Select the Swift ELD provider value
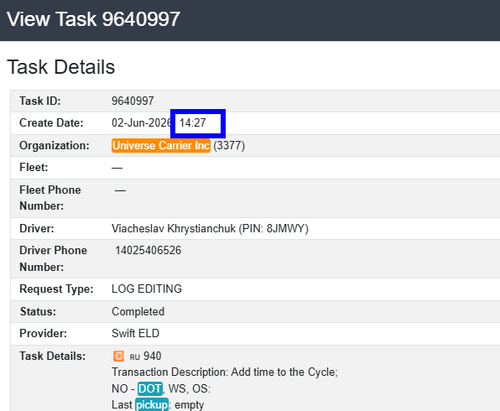 tap(136, 333)
